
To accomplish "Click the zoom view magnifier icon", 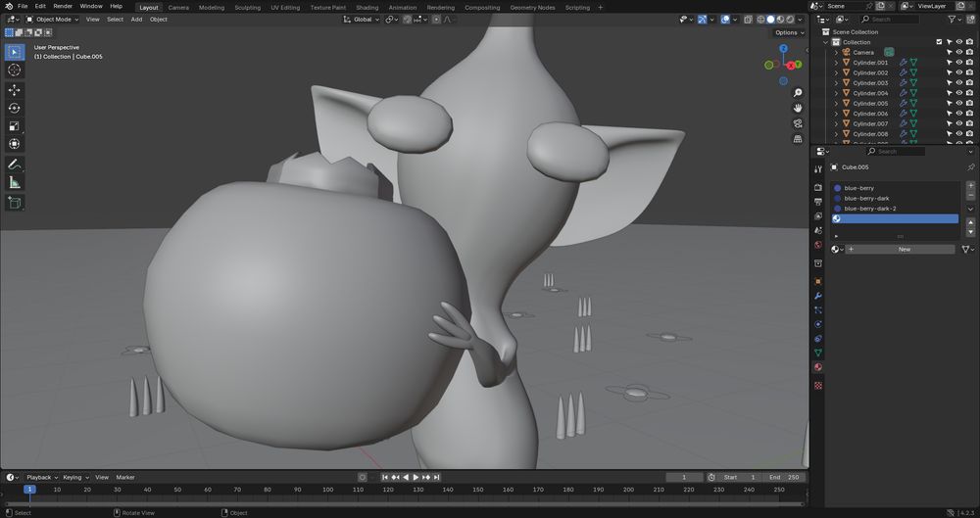I will pos(798,93).
